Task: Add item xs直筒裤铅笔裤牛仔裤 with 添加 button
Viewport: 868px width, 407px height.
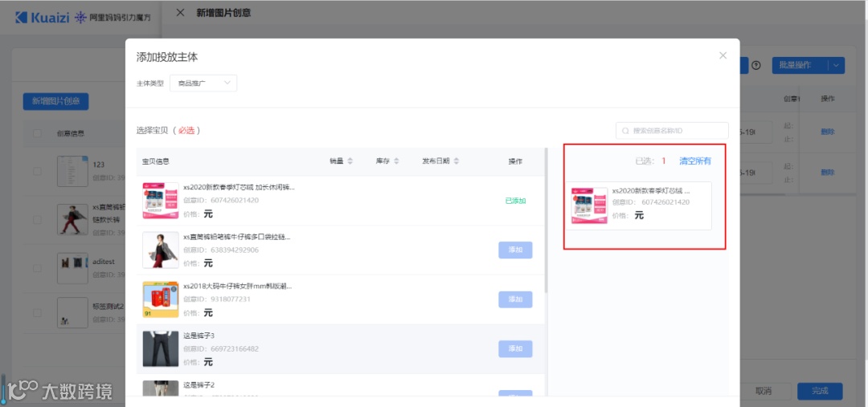Action: pyautogui.click(x=515, y=250)
